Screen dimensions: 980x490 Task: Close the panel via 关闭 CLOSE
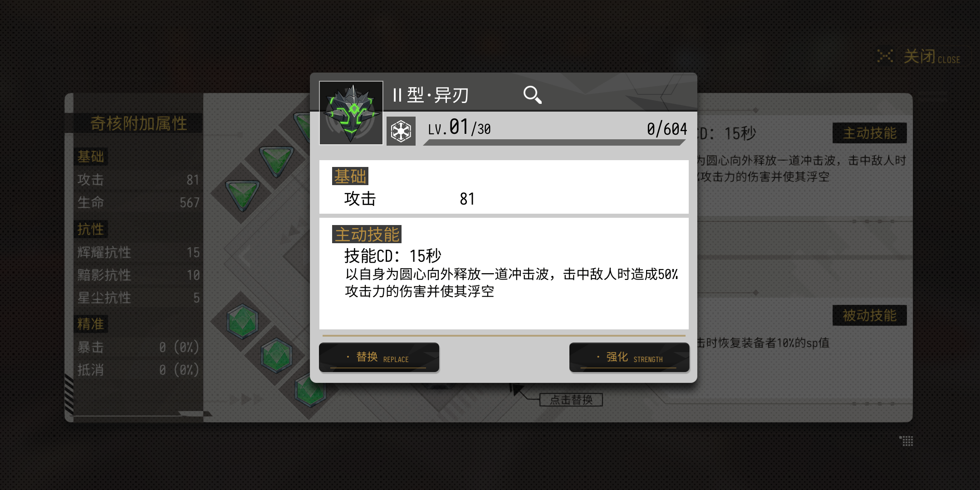[x=919, y=57]
